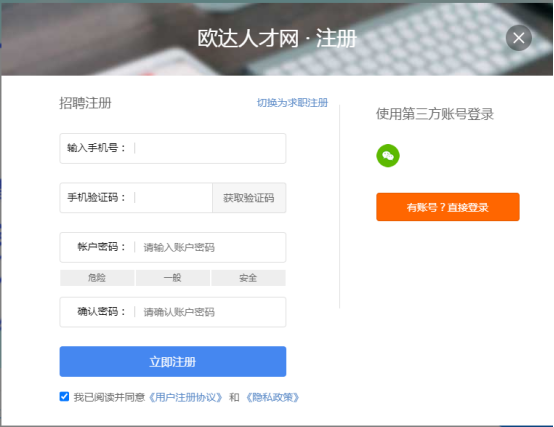The image size is (554, 427).
Task: Focus the 确认密码 confirm password field
Action: [173, 312]
